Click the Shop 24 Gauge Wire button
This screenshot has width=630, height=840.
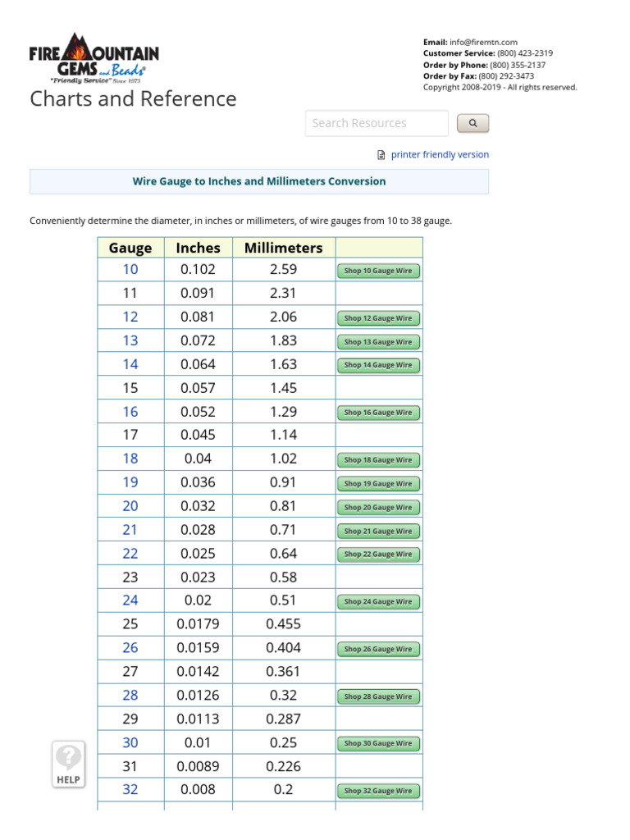(378, 601)
